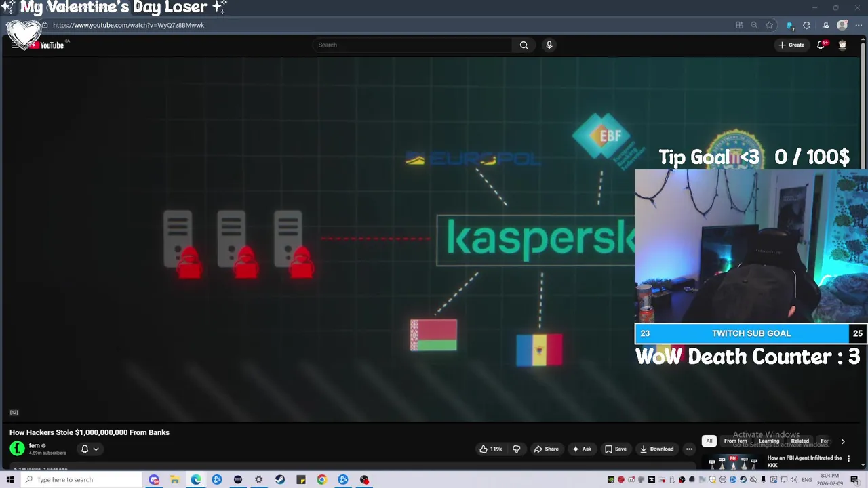868x488 pixels.
Task: Dislike the video with thumbs down
Action: pos(517,449)
